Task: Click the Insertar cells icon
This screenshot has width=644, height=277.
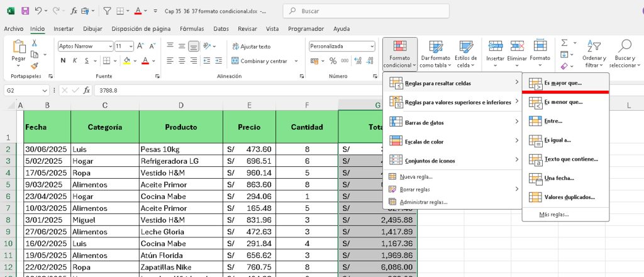Action: (496, 46)
